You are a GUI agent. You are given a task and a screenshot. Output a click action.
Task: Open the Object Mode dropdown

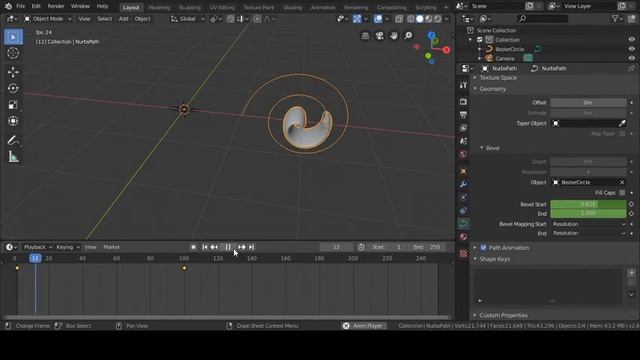point(47,19)
